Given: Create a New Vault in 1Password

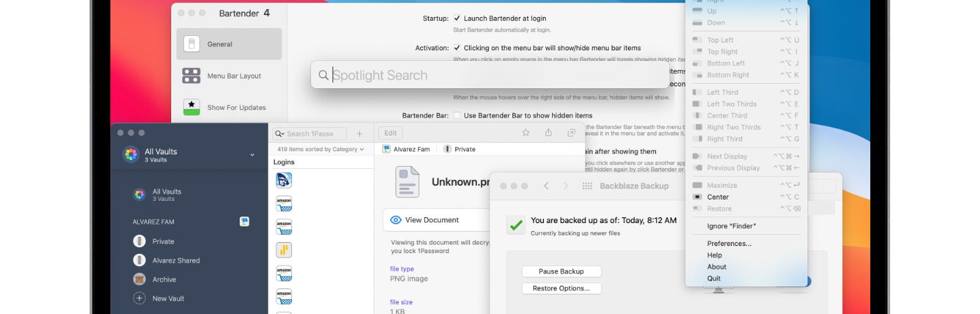Looking at the screenshot, I should click(189, 298).
